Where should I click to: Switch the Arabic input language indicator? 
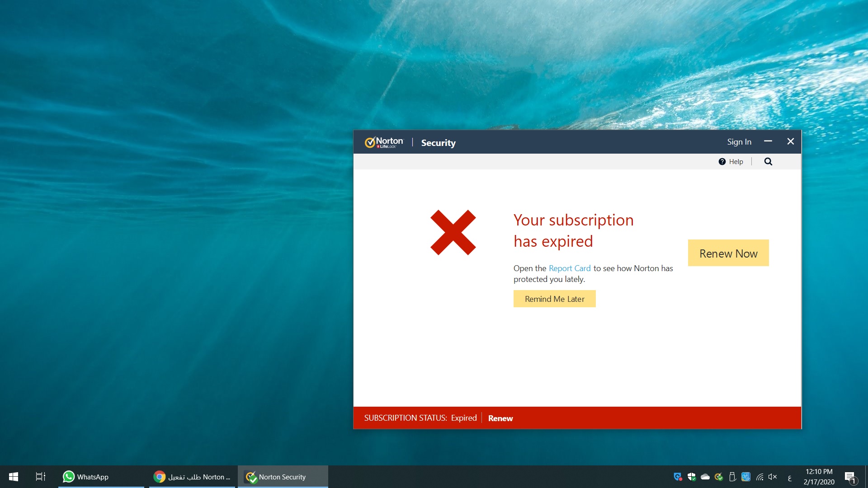(x=790, y=477)
